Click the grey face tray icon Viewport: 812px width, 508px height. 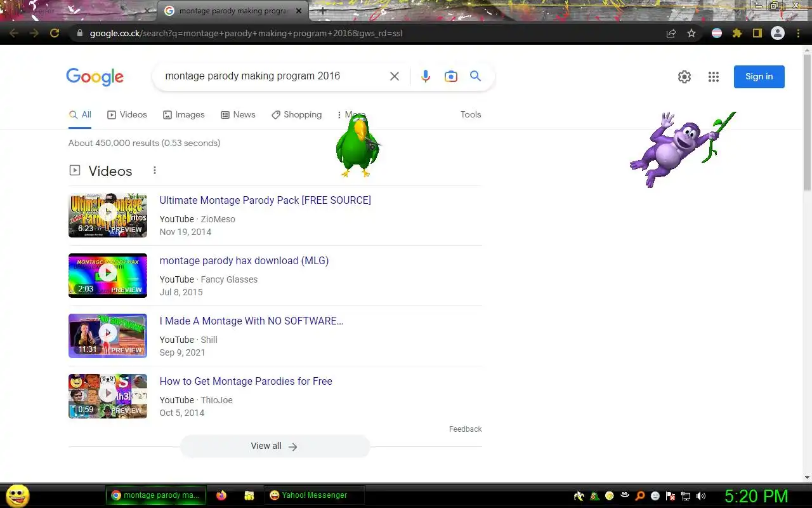point(655,496)
